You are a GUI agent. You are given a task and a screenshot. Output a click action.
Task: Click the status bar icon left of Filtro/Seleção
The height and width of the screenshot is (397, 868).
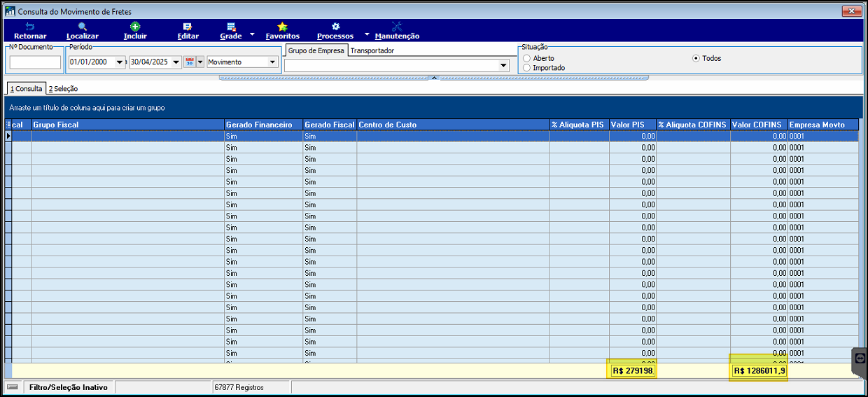12,386
